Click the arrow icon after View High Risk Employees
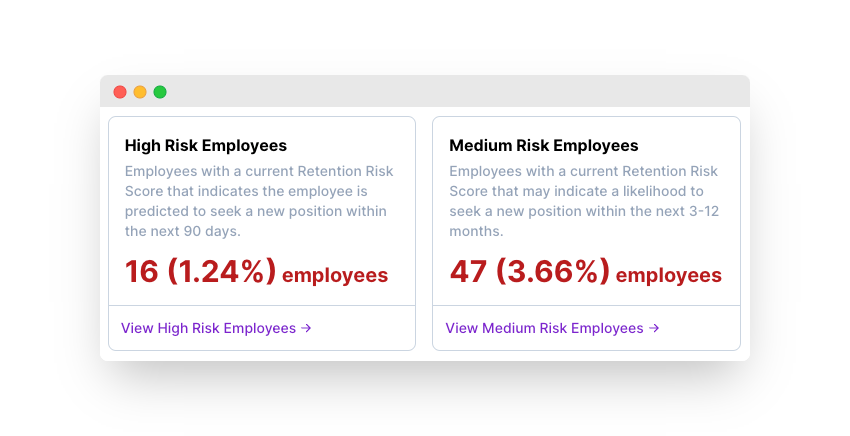Screen dimensions: 850x436 coord(306,328)
